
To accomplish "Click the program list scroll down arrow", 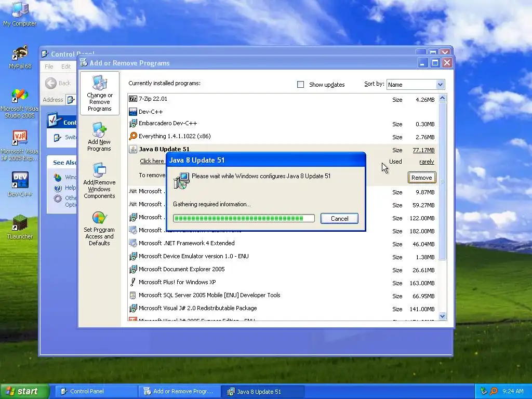I will coord(442,316).
